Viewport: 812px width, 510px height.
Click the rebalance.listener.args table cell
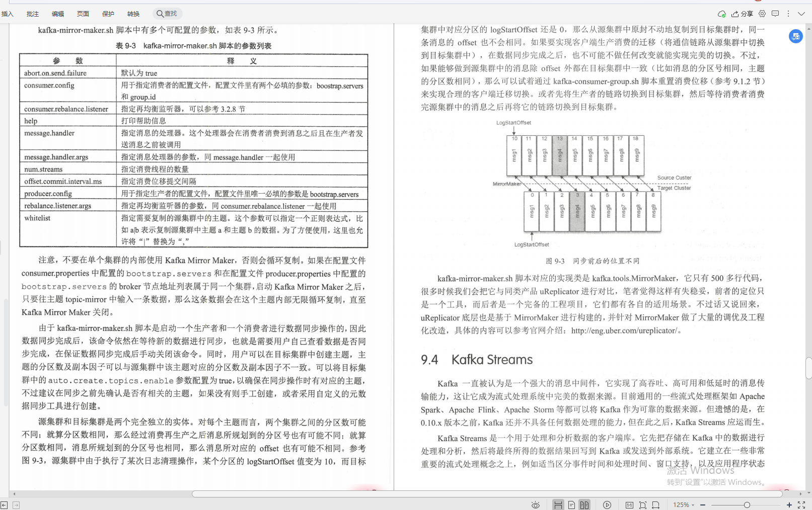[68, 206]
